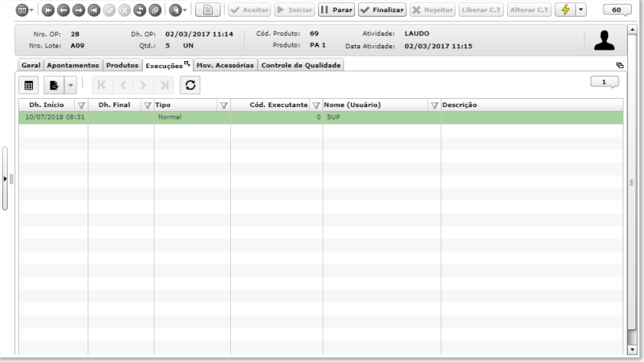644x362 pixels.
Task: Go to the first record
Action: click(48, 10)
